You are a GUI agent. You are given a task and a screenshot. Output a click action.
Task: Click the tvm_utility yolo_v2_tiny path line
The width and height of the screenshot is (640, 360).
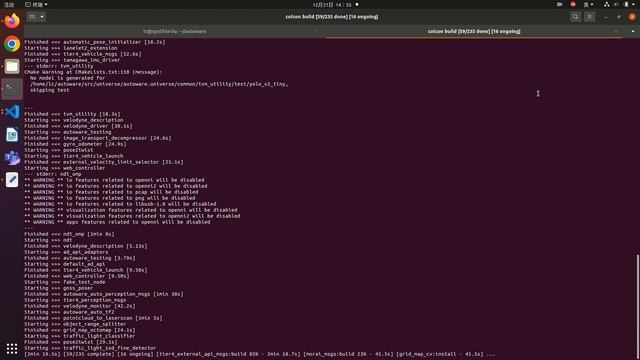tap(159, 84)
